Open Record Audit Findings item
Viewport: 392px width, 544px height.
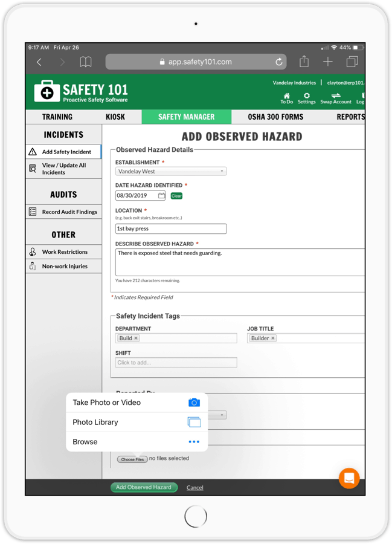(x=63, y=212)
